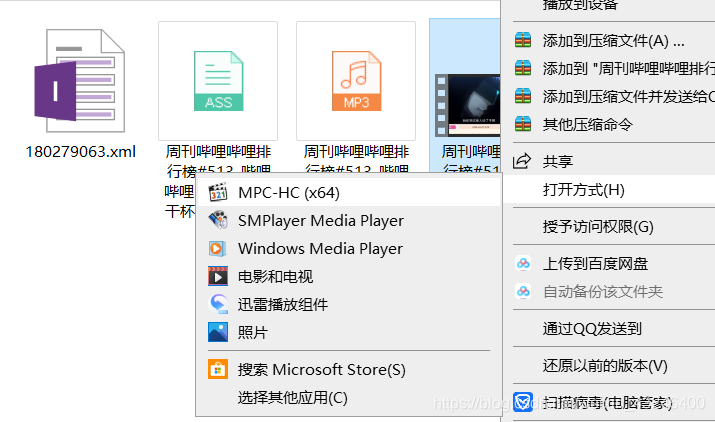Click the 电影和电视 app icon
The image size is (715, 422).
218,276
